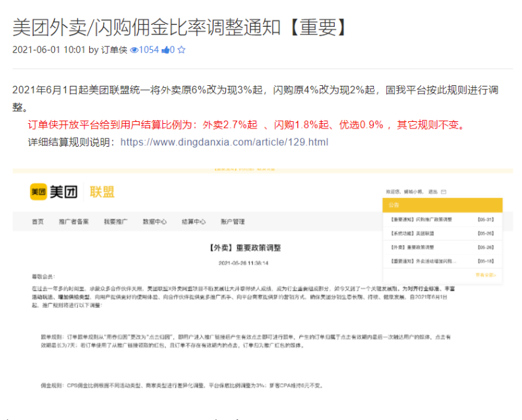Click the 退出 logout link
This screenshot has width=522, height=420.
432,192
